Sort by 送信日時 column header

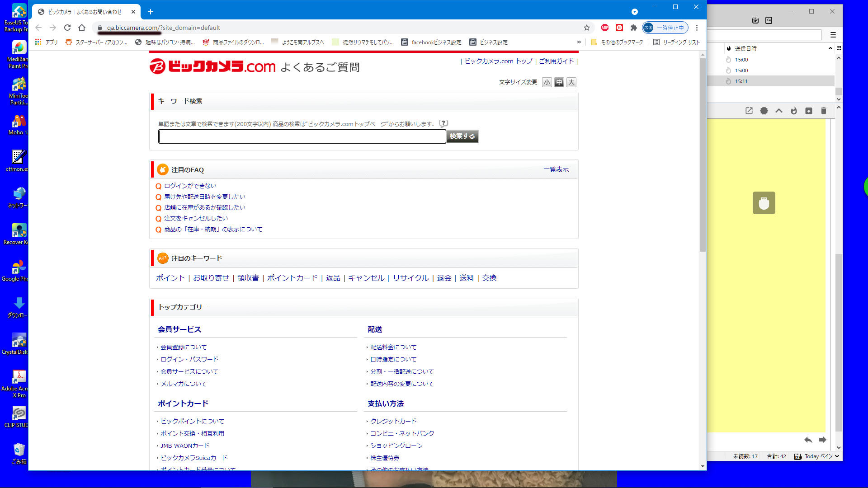coord(745,48)
